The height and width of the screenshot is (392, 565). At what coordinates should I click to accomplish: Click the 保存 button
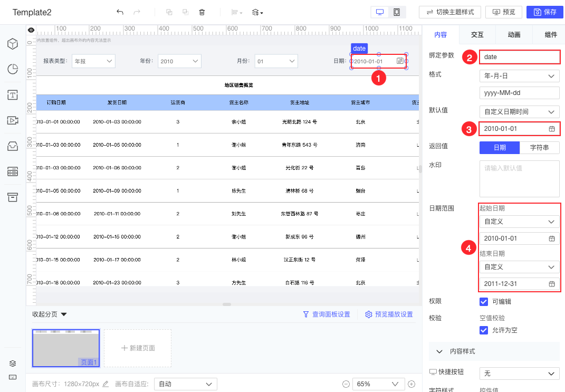pyautogui.click(x=544, y=12)
